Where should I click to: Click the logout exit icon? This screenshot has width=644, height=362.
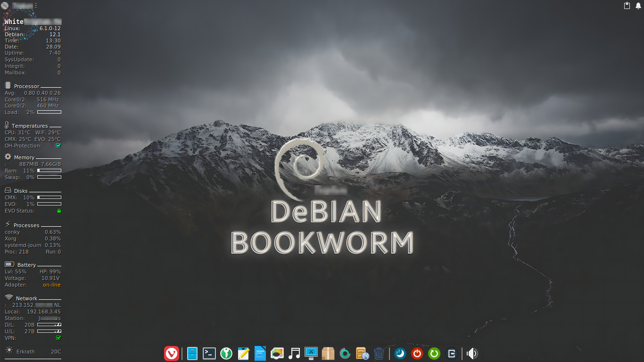451,353
